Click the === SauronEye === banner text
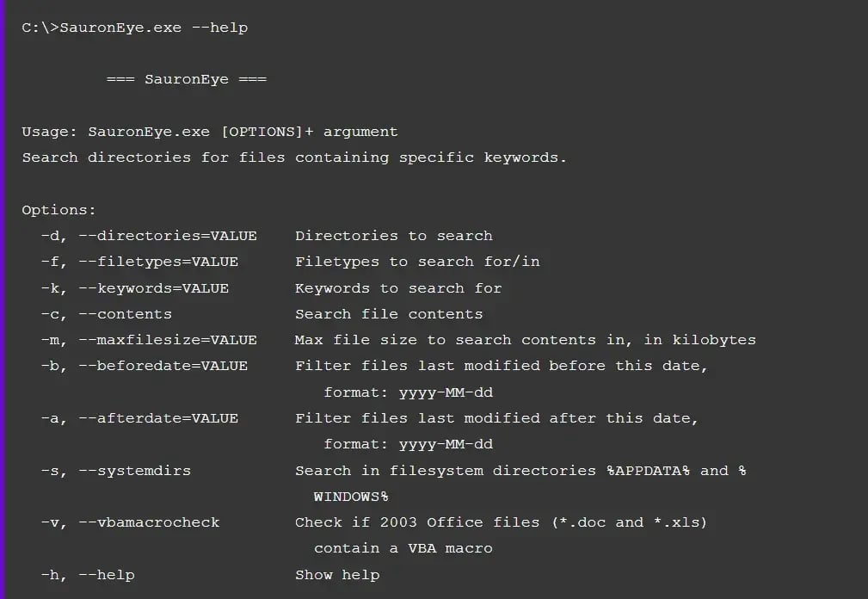The width and height of the screenshot is (868, 599). 187,79
